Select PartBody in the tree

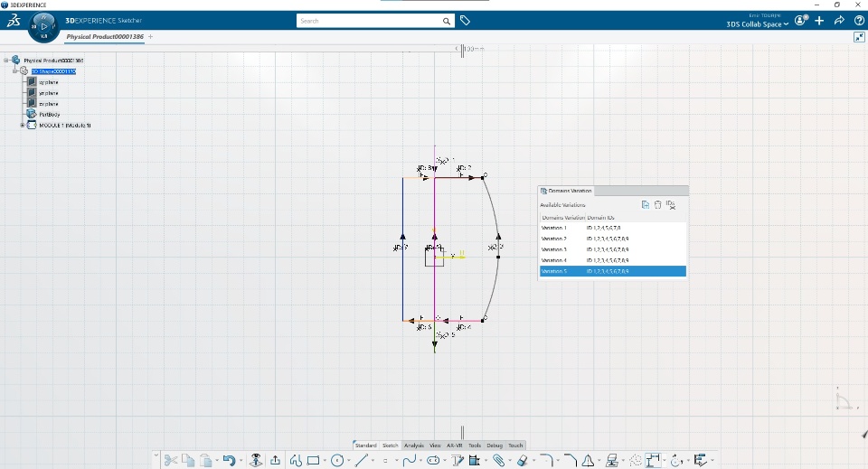pos(49,115)
